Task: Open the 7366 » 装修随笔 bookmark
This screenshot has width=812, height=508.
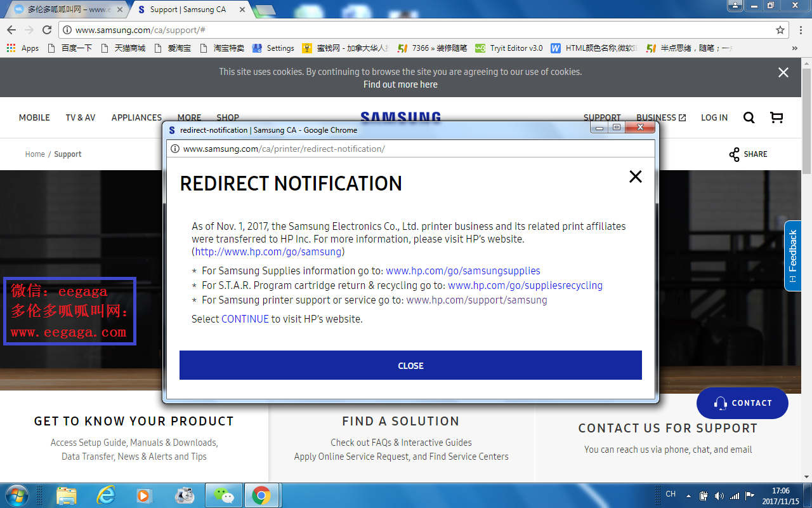Action: pos(433,48)
